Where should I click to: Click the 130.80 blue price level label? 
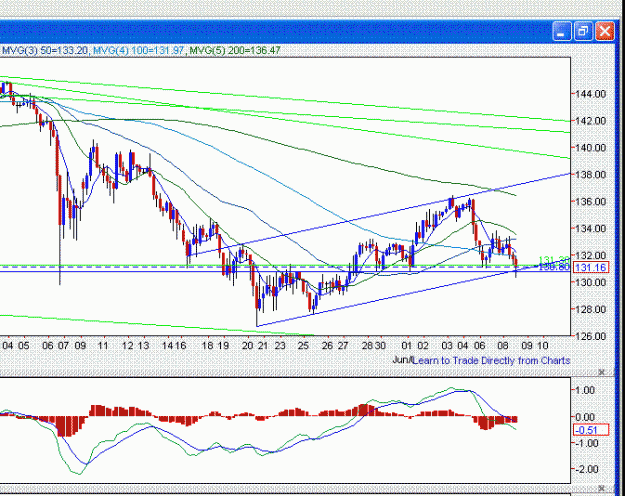coord(554,268)
